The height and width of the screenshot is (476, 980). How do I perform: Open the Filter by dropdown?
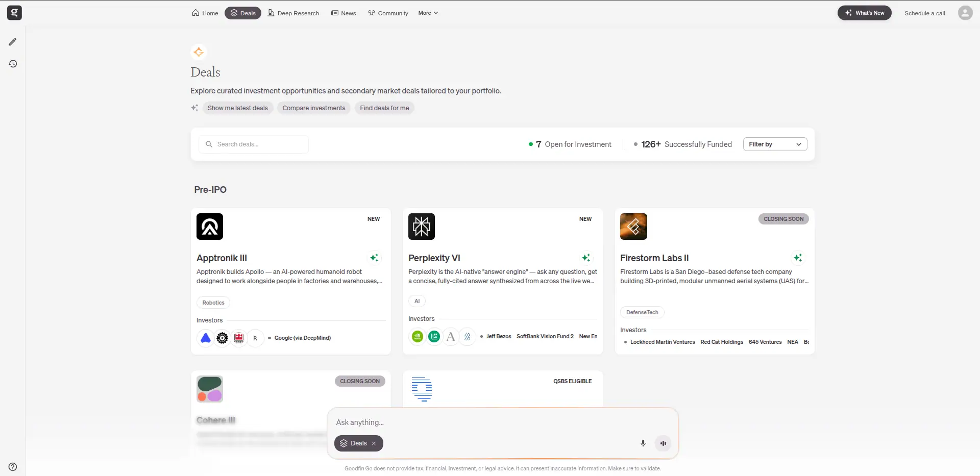coord(775,144)
